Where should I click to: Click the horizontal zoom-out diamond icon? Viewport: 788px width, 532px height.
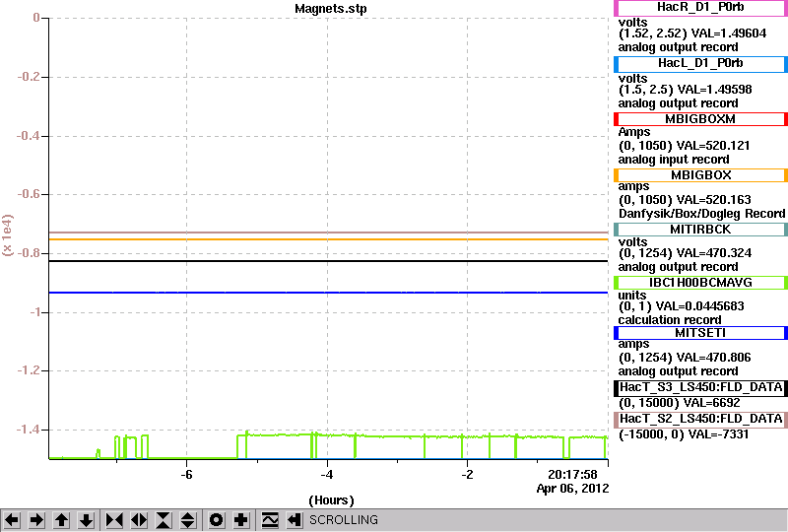(x=139, y=520)
